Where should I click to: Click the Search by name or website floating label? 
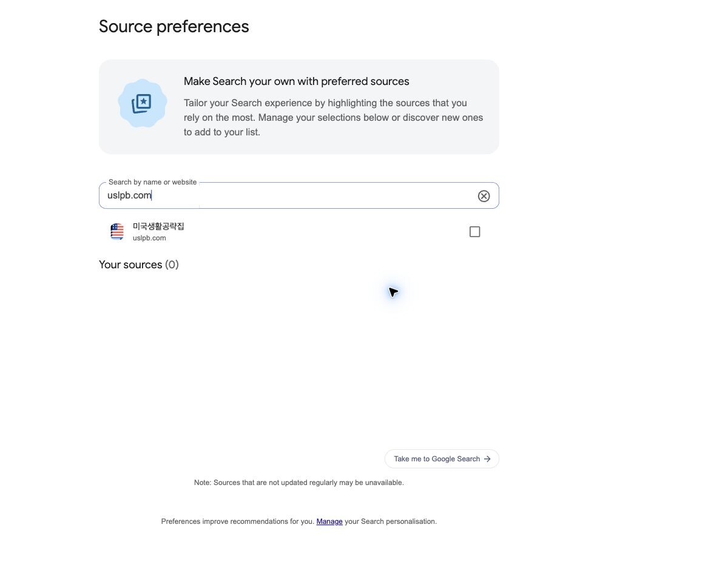[x=153, y=182]
